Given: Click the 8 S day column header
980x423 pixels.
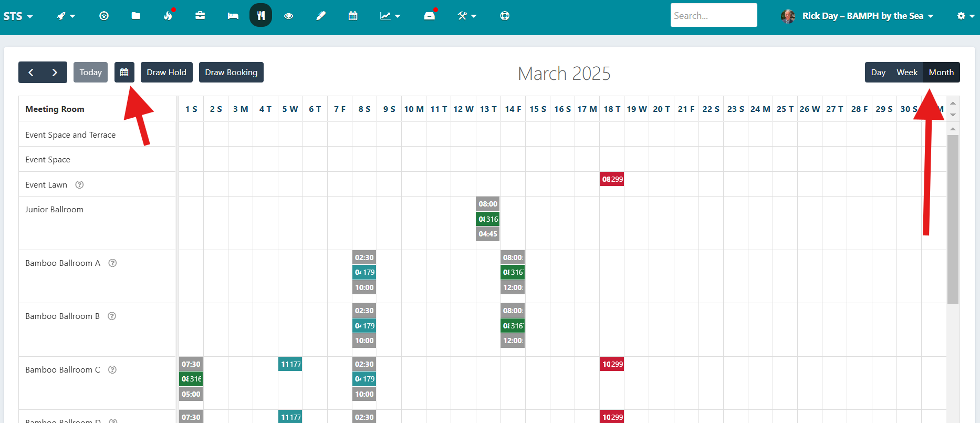Looking at the screenshot, I should [364, 109].
